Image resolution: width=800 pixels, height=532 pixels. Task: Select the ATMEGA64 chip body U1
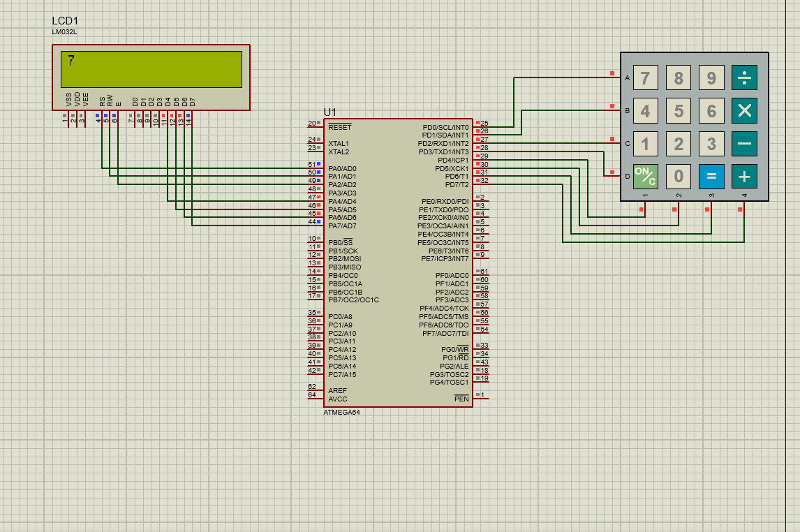(x=398, y=263)
